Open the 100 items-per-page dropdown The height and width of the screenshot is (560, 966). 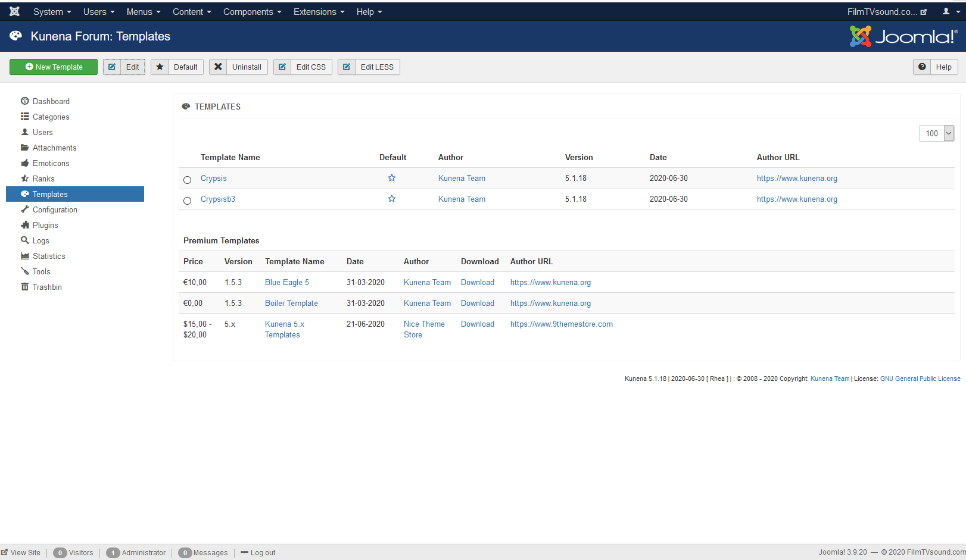936,133
